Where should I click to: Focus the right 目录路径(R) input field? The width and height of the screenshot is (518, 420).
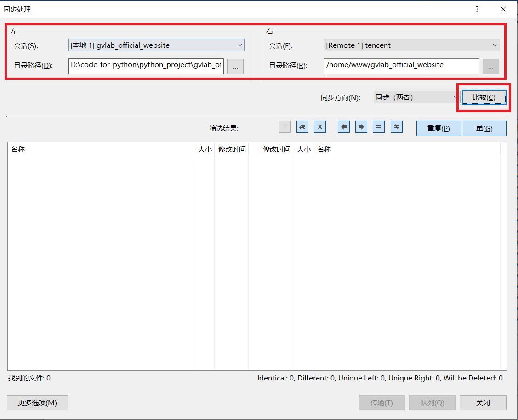(x=401, y=66)
